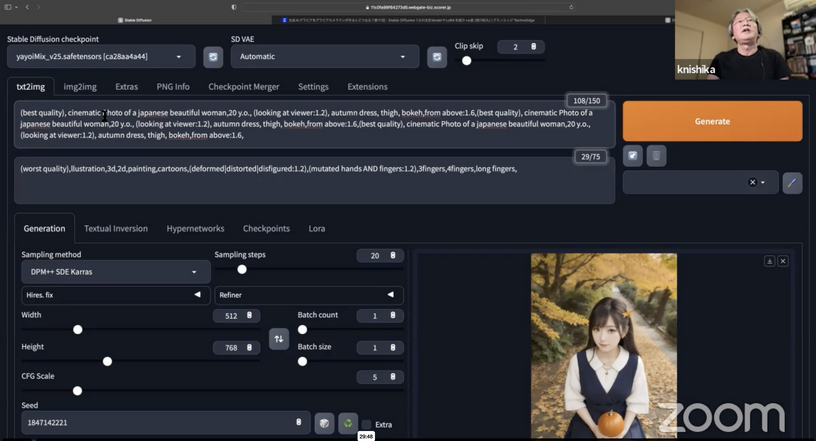Click in the negative prompt text box
The height and width of the screenshot is (441, 816).
(314, 180)
